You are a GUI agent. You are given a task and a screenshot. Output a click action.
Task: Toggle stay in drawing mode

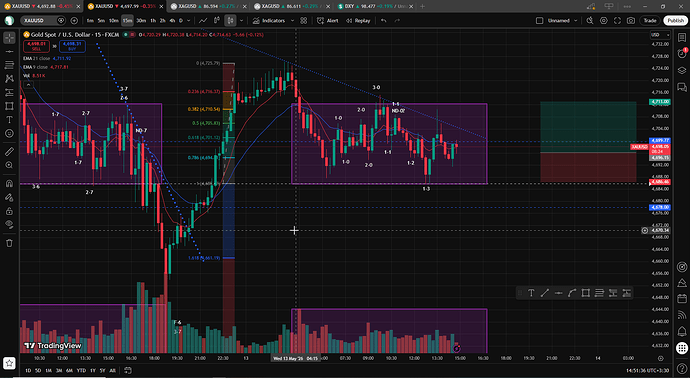9,197
